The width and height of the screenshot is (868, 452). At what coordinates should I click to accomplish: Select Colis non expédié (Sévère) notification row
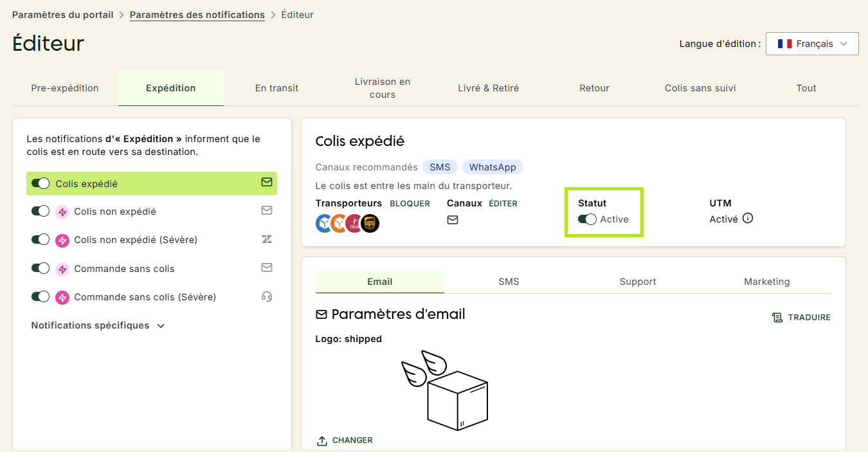(x=152, y=240)
